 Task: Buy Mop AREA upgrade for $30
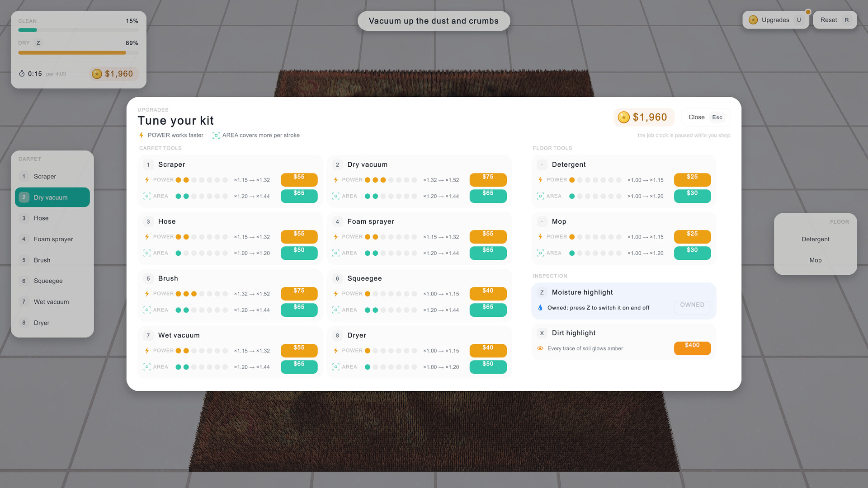(692, 253)
